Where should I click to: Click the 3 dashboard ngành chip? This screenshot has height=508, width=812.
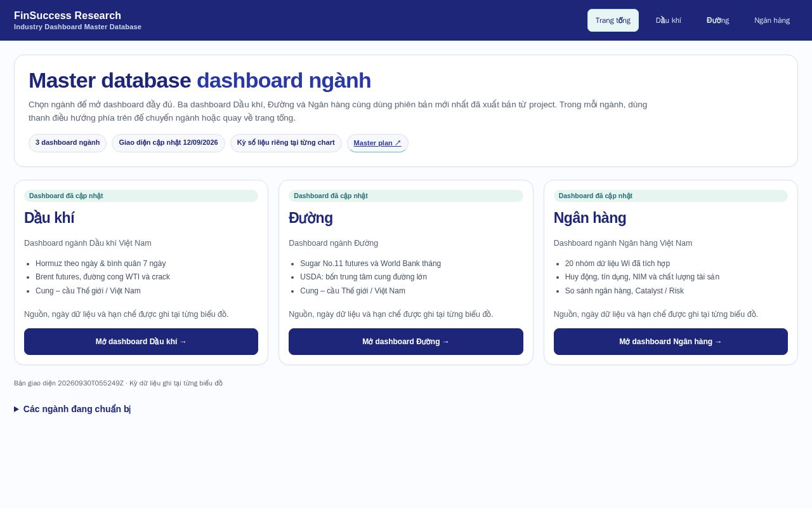(67, 143)
